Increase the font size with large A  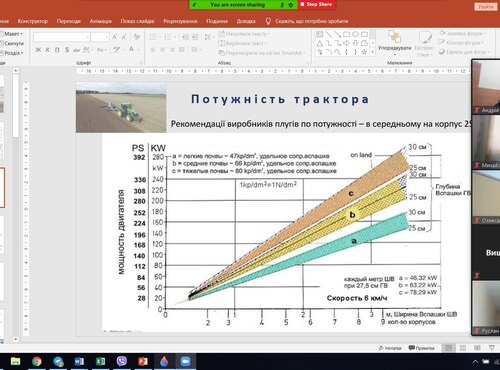[x=115, y=37]
